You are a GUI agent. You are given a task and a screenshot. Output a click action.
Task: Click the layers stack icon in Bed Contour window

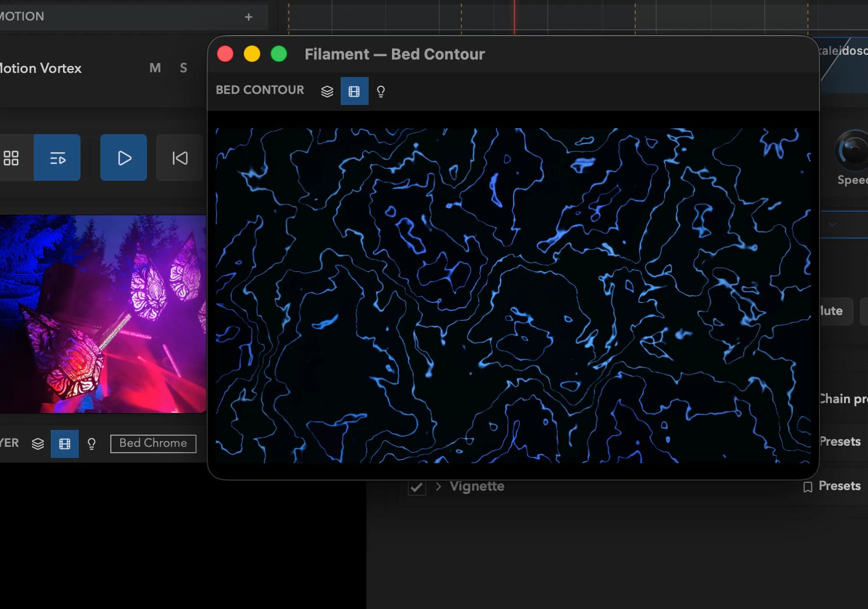[x=327, y=92]
